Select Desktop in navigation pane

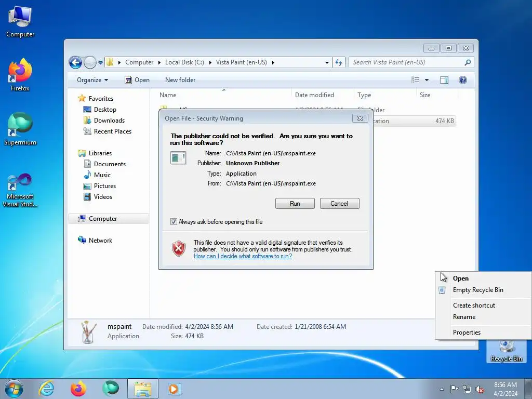(105, 110)
